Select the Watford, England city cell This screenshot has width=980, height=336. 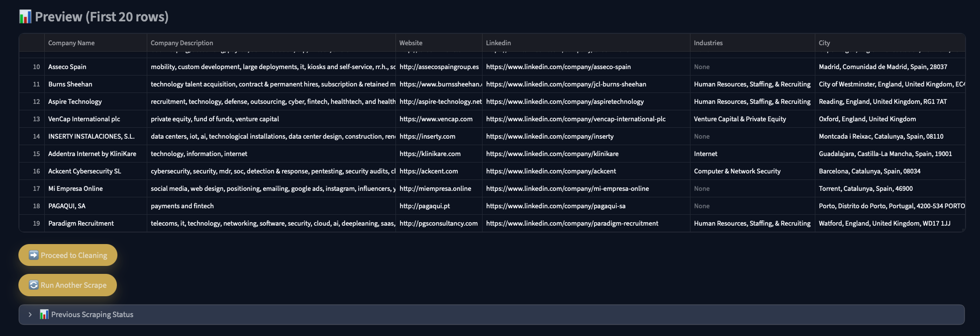(890, 223)
